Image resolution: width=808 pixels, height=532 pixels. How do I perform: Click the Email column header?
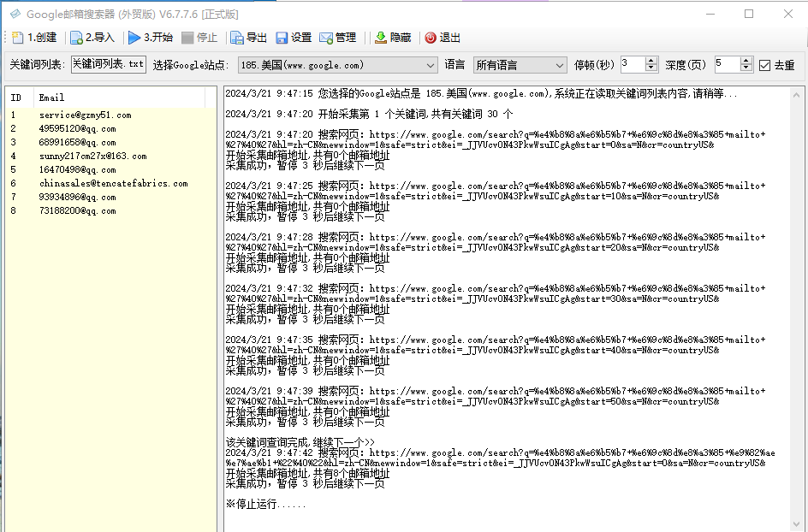pyautogui.click(x=120, y=98)
